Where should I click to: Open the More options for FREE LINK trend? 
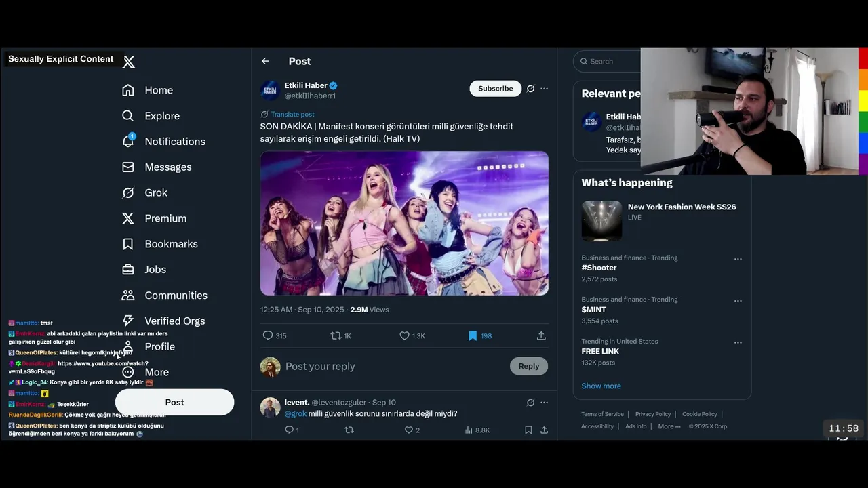(738, 343)
